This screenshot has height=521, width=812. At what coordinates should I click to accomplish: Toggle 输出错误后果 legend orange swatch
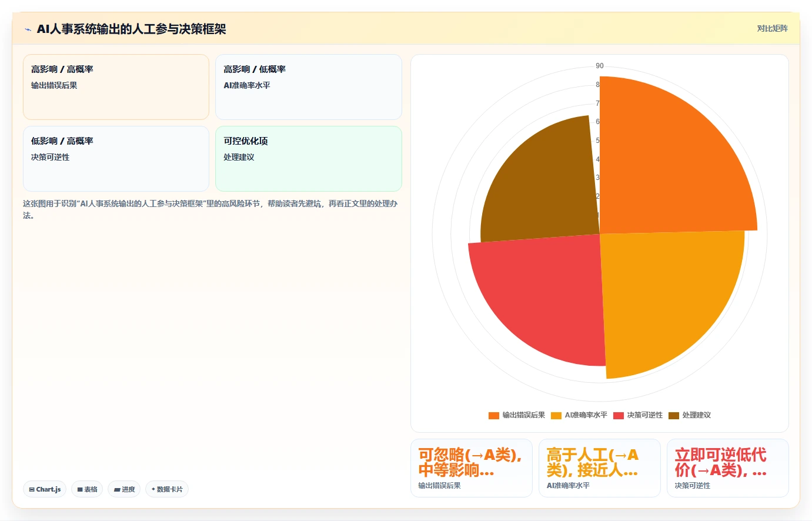494,415
